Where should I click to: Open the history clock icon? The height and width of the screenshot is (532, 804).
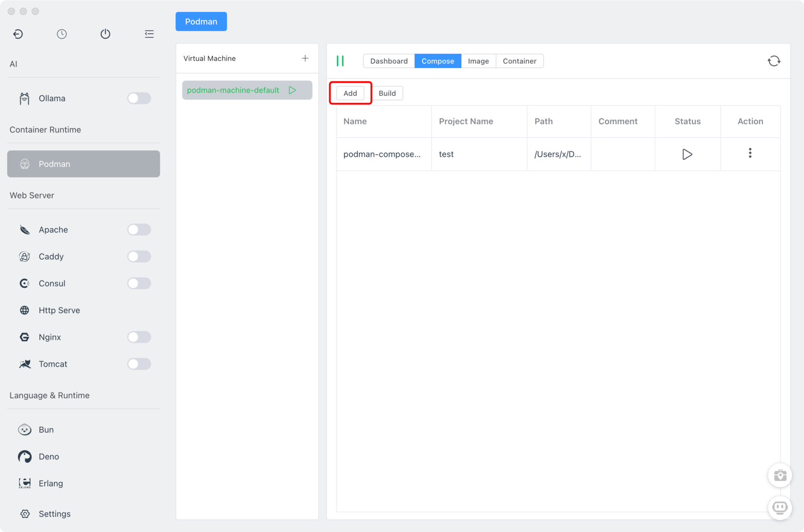pos(62,34)
